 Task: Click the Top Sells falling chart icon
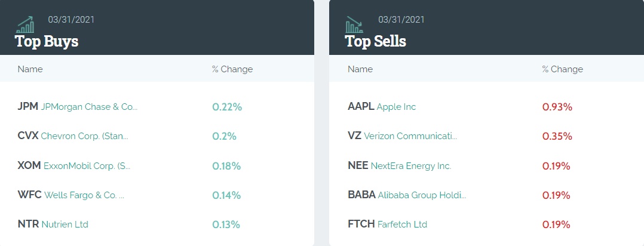(x=354, y=24)
